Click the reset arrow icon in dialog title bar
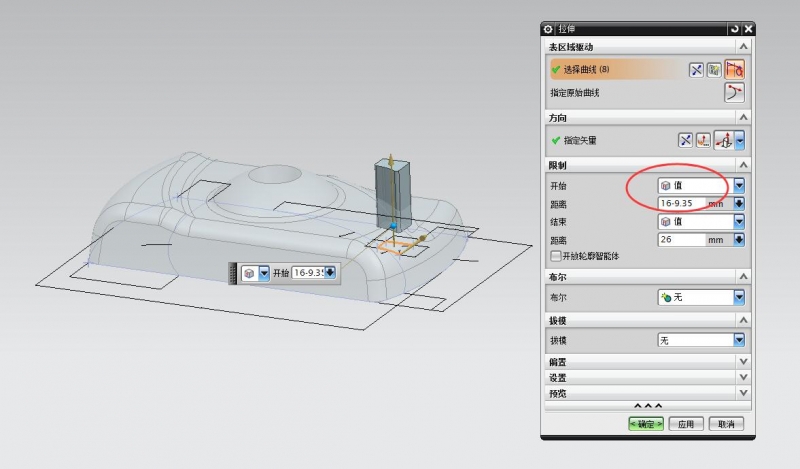This screenshot has width=800, height=469. (735, 29)
